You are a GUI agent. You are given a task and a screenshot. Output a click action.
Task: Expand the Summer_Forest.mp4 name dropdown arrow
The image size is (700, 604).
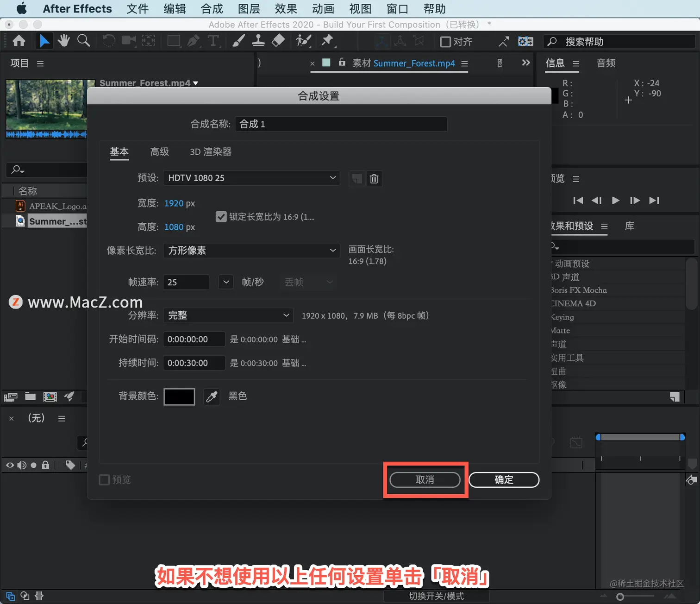pyautogui.click(x=195, y=83)
